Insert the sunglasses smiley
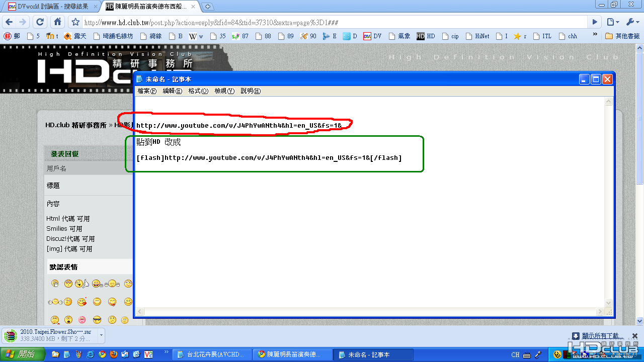Viewport: 644px width, 362px height. (x=97, y=320)
